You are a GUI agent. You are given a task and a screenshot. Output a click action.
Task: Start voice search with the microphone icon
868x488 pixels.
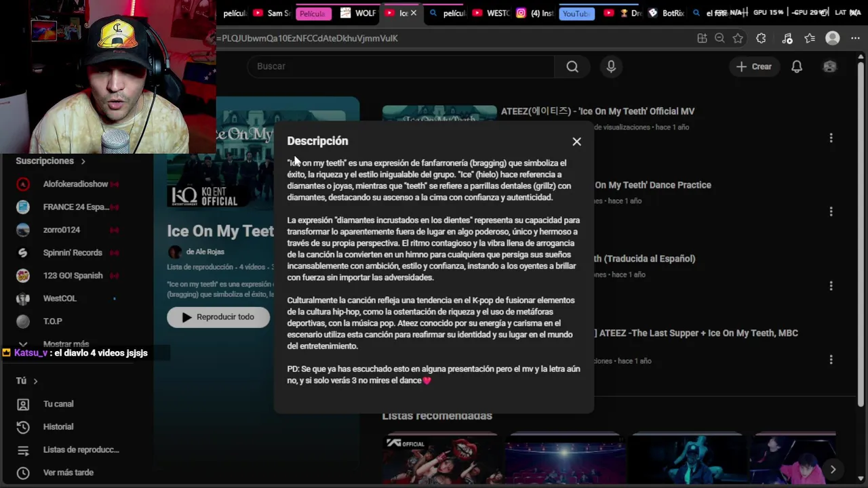(x=611, y=66)
